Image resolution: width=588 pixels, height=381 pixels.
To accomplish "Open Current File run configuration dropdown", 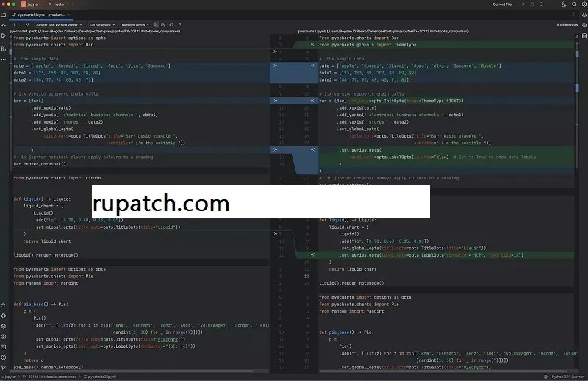I will coord(504,4).
